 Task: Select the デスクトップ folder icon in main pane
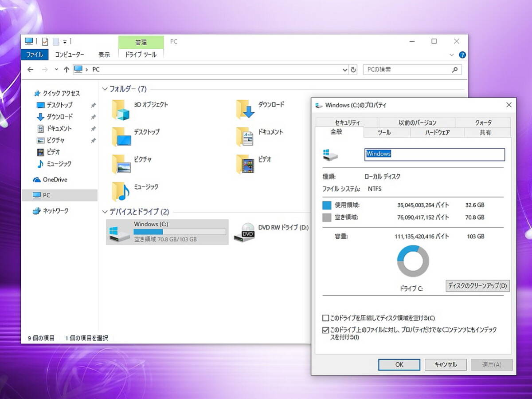pos(121,137)
